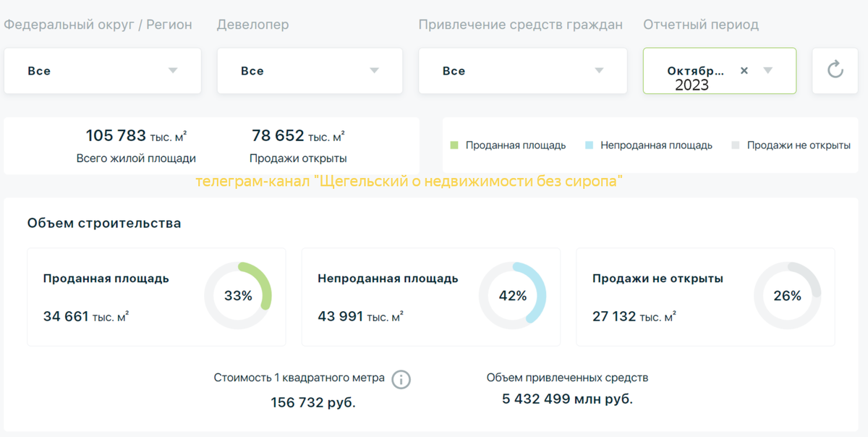
Task: Clear the Октябрь 2023 period with the X
Action: coord(744,71)
